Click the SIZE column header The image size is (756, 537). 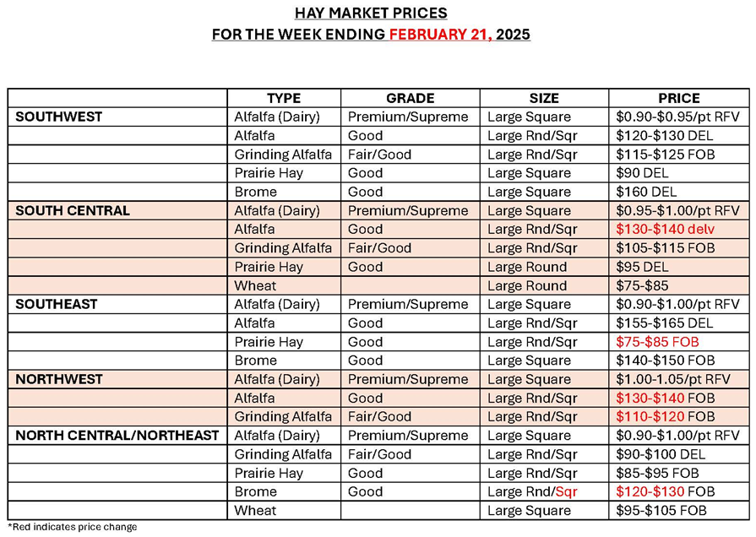[544, 98]
